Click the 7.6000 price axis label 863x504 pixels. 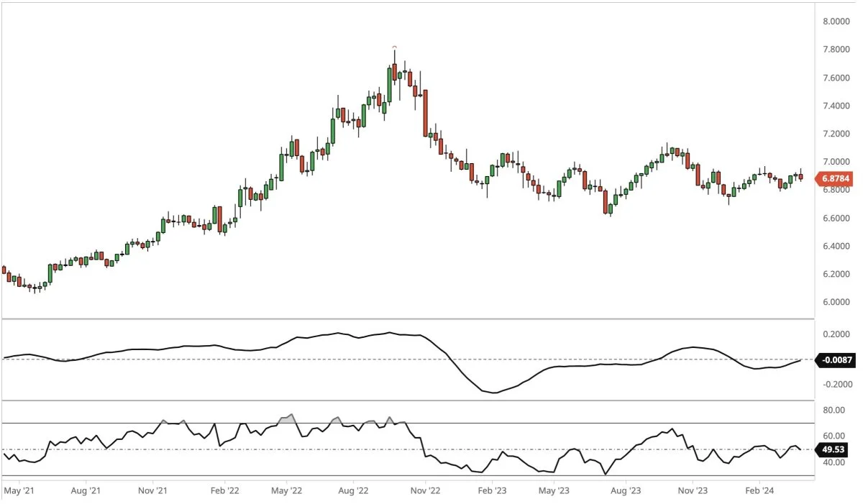[838, 78]
